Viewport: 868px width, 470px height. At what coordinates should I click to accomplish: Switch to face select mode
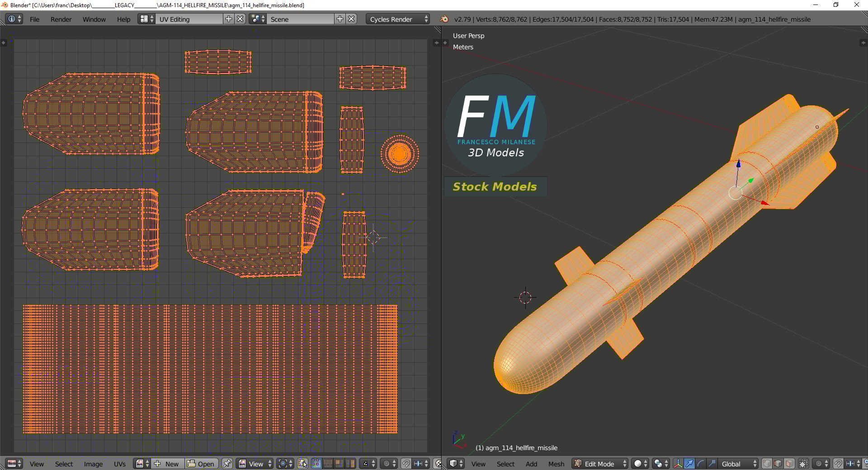tap(789, 464)
